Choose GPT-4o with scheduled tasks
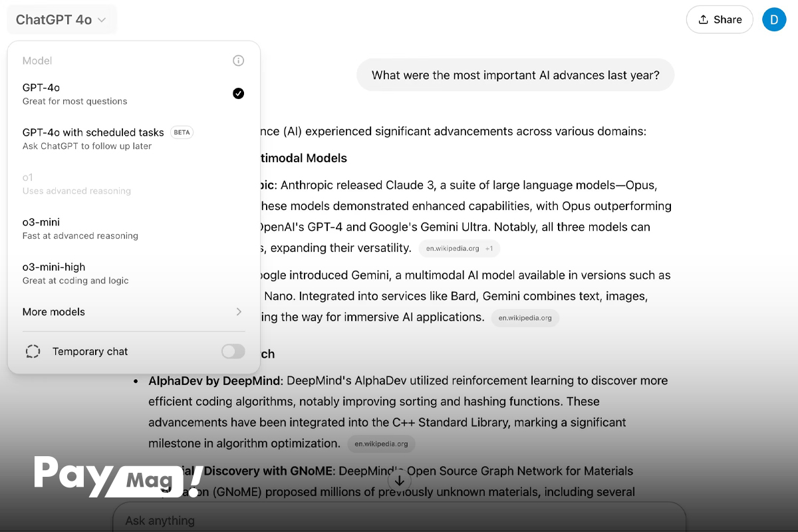This screenshot has height=532, width=798. [133, 138]
